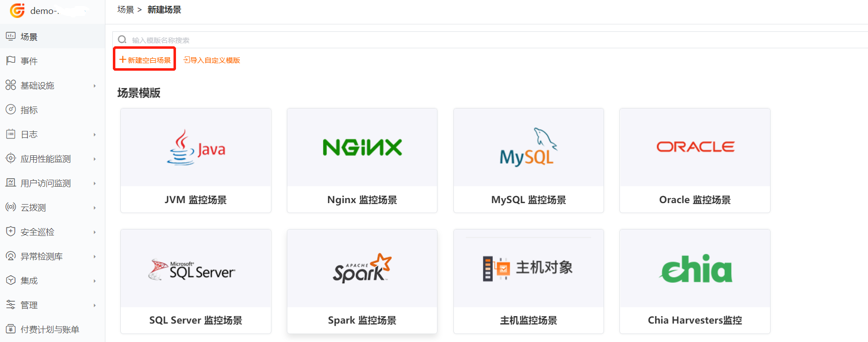The image size is (868, 342).
Task: Open the 集成 menu item
Action: [52, 280]
